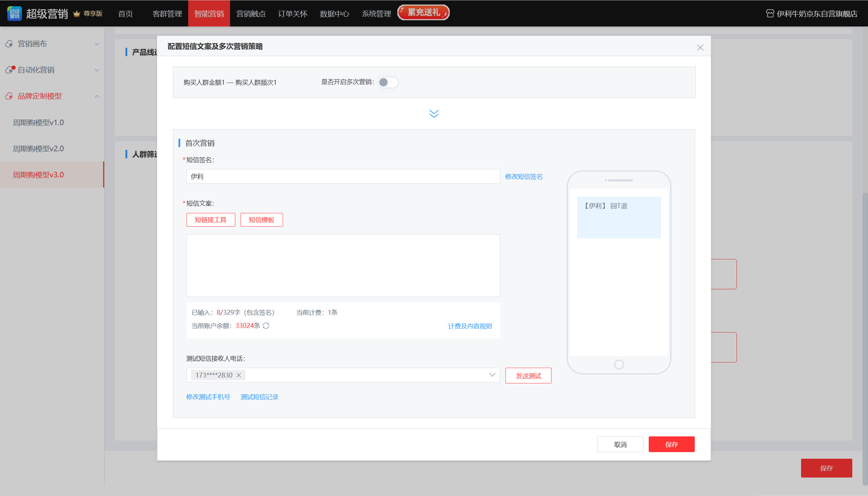Click the 超级营销 logo icon
The width and height of the screenshot is (868, 496).
point(14,14)
